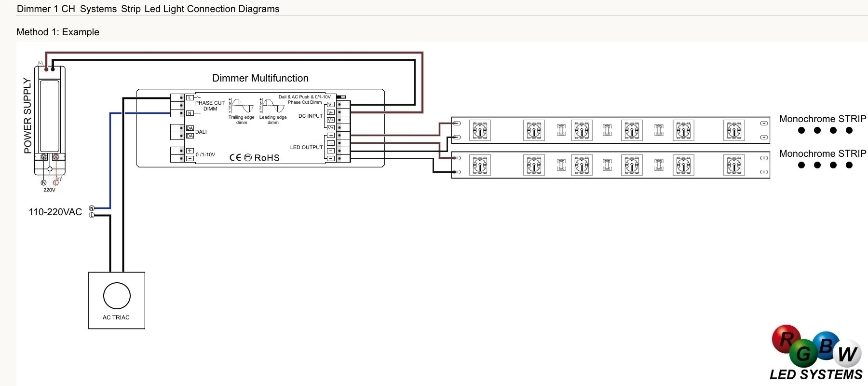The height and width of the screenshot is (386, 868).
Task: Click the trailing edge waveform graph
Action: point(242,106)
